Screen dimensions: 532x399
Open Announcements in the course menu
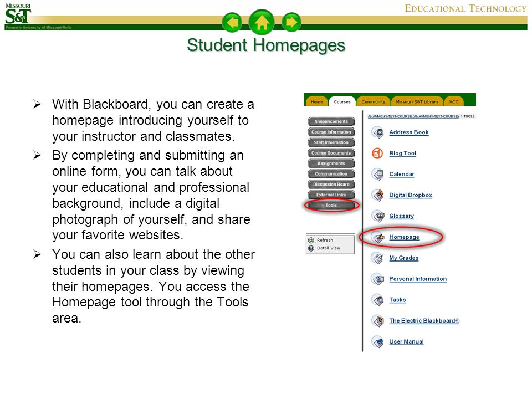coord(331,121)
